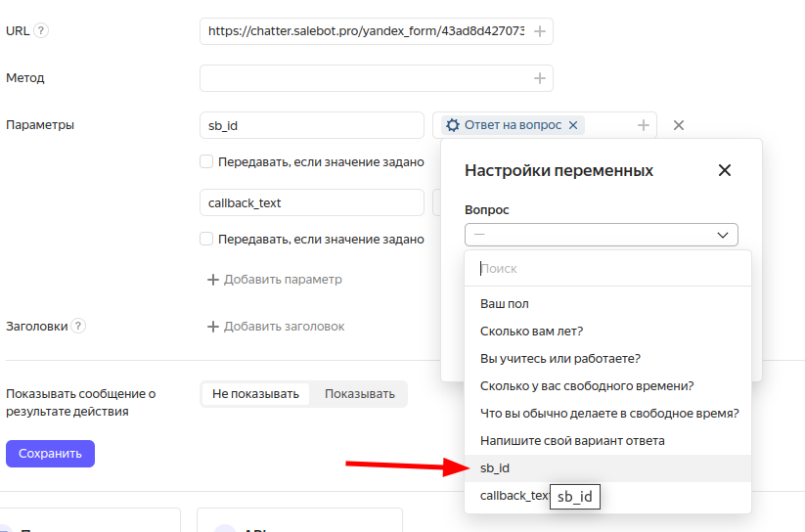Click the plus icon in URL field
Screen dimensions: 805x532
point(539,31)
